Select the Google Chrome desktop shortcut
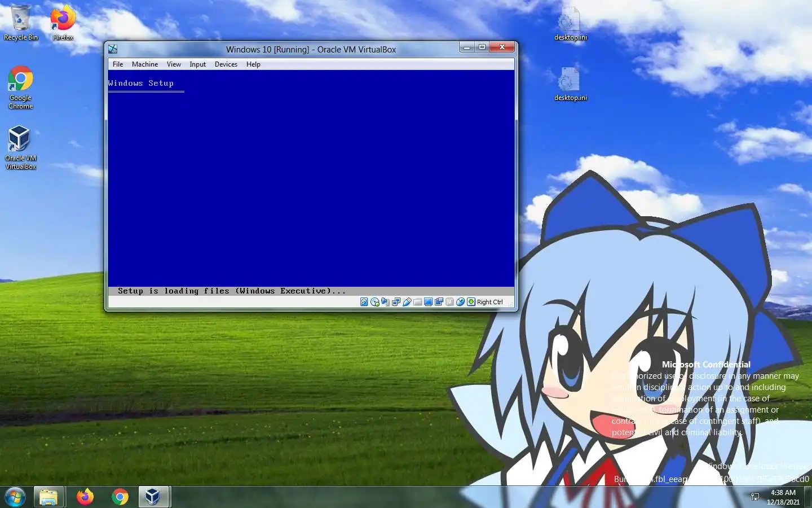 tap(21, 87)
